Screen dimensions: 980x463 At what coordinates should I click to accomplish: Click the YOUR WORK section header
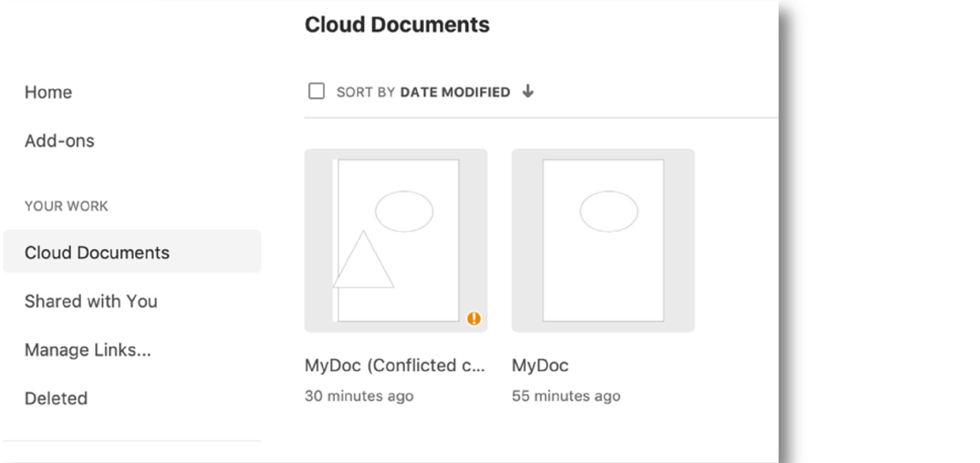coord(66,206)
